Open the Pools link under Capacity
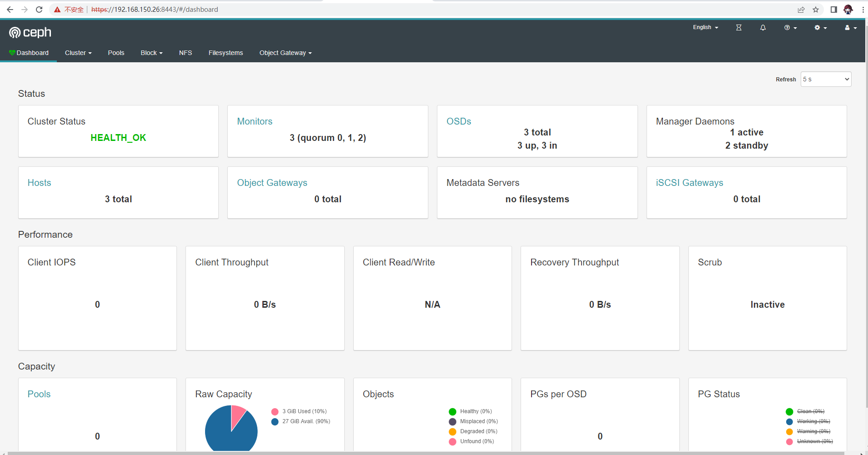Screen dimensions: 868x455 tap(39, 394)
